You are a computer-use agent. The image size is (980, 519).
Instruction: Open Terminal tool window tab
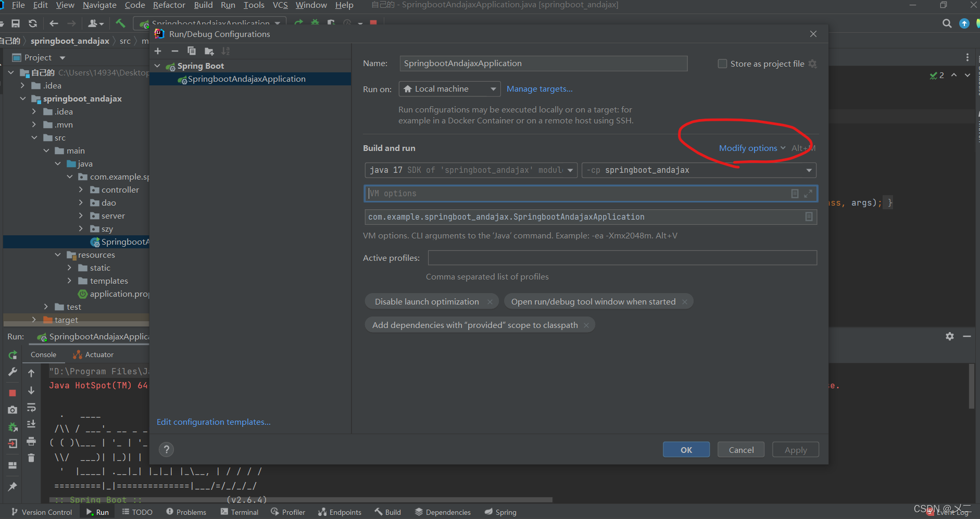(x=240, y=512)
